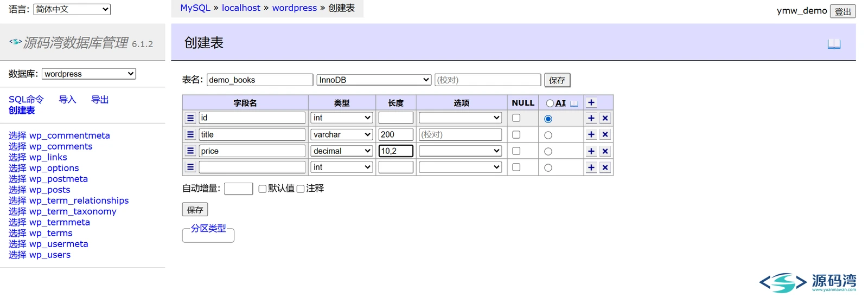
Task: Click the 源码湾 logo at bottom right
Action: click(x=807, y=283)
